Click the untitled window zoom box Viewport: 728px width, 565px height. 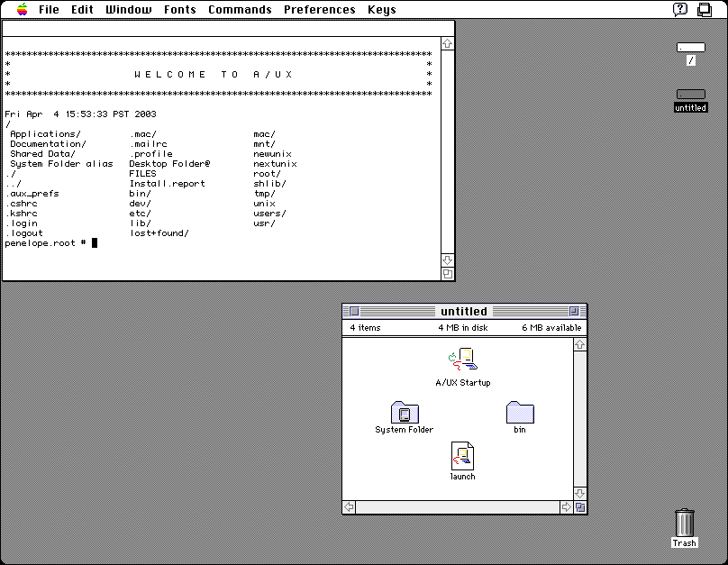point(575,312)
